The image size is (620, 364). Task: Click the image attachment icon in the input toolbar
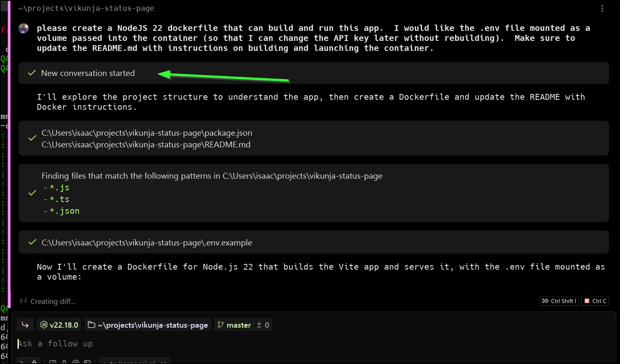point(87,361)
